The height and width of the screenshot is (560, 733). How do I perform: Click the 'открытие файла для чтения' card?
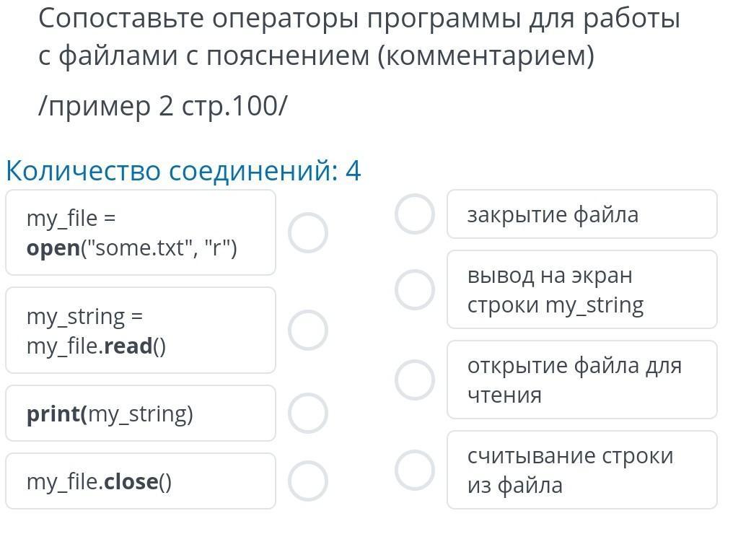(581, 380)
